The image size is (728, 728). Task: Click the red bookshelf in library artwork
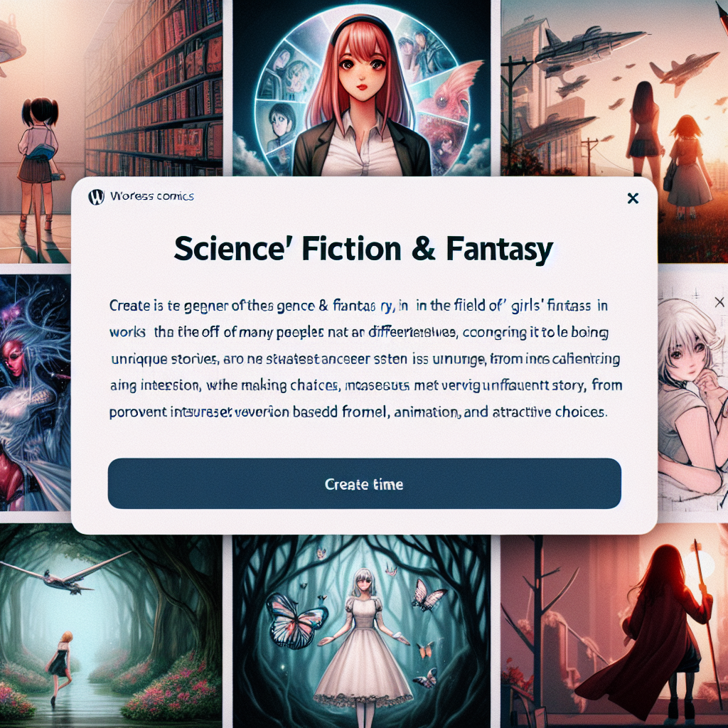click(154, 88)
